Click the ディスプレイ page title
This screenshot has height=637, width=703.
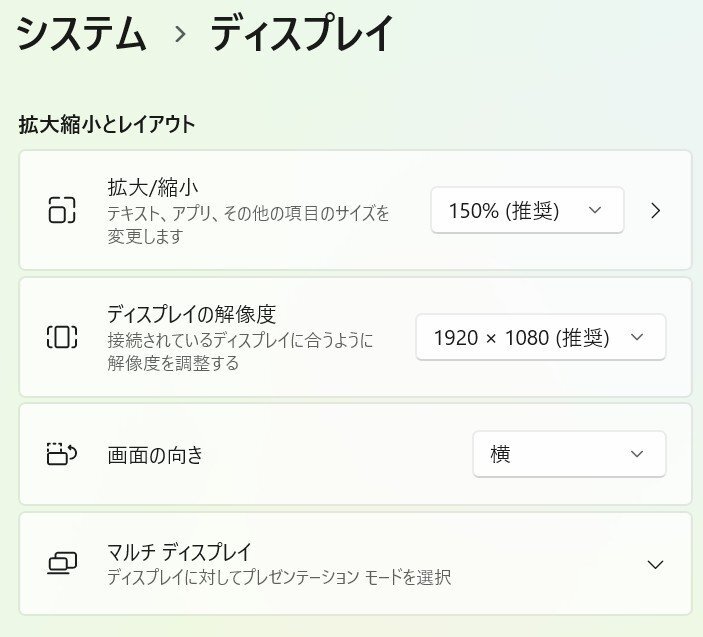pyautogui.click(x=302, y=35)
